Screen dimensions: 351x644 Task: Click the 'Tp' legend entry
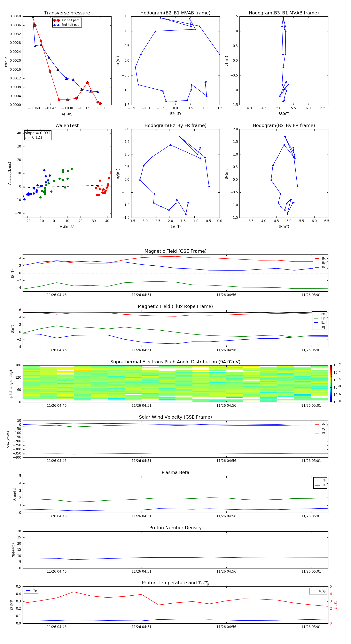[x=31, y=591]
